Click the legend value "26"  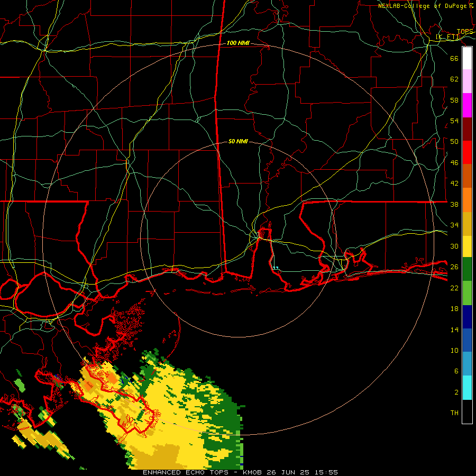[x=454, y=267]
